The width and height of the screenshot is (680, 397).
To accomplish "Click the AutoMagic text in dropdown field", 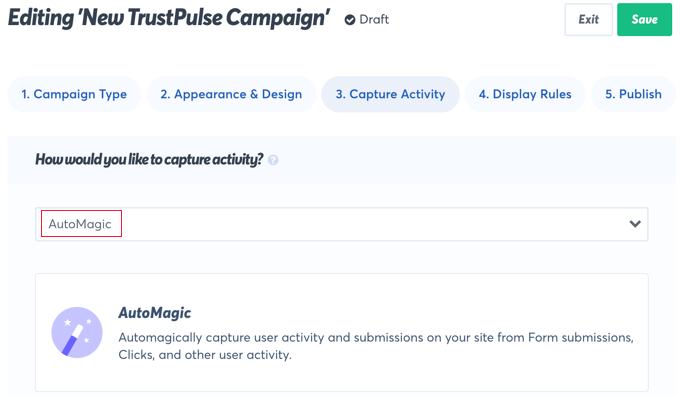I will (x=80, y=224).
